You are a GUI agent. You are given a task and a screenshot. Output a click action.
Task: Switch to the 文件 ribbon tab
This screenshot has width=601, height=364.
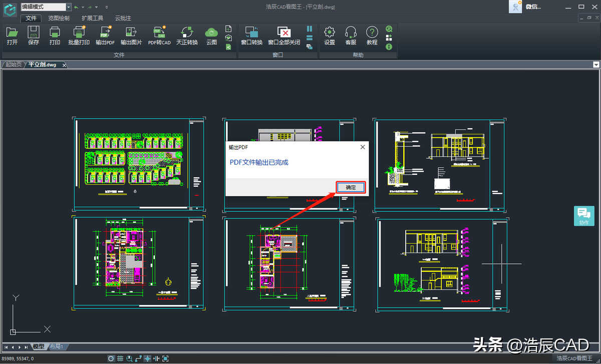coord(31,18)
